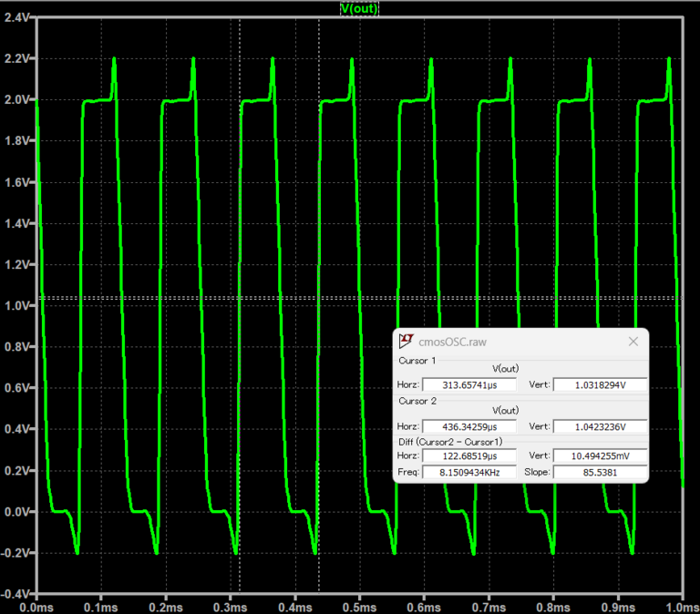Select the Cursor 2 Vert value field
700x614 pixels.
click(x=600, y=426)
